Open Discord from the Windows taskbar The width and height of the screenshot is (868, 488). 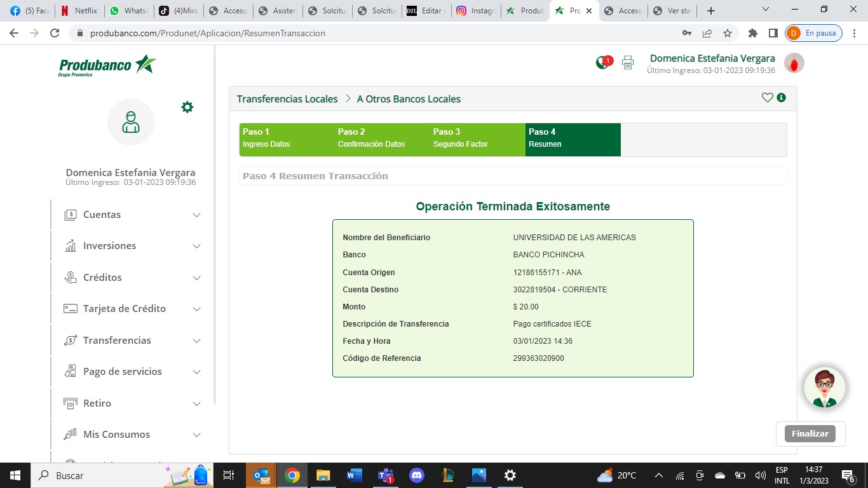[417, 475]
